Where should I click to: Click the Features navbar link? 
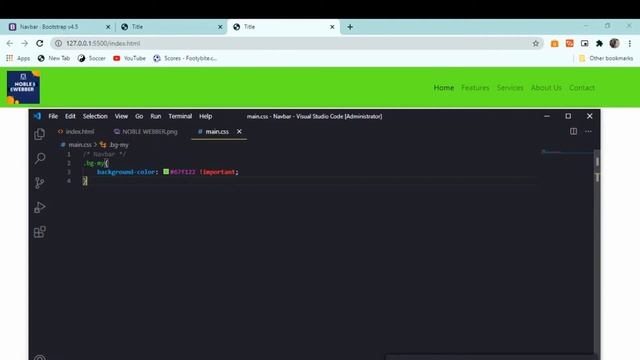(x=475, y=88)
